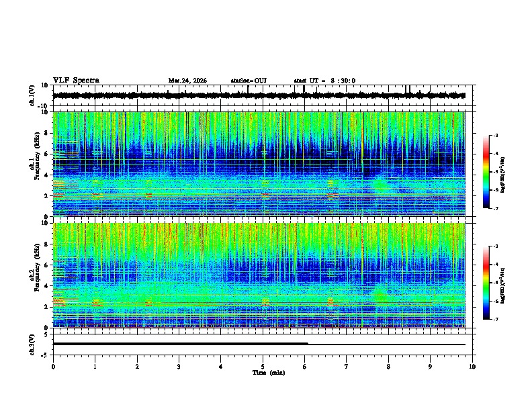Viewport: 532px width, 411px height.
Task: Click the log(PSD) unit label beside ch.2 color bar
Action: tap(503, 286)
